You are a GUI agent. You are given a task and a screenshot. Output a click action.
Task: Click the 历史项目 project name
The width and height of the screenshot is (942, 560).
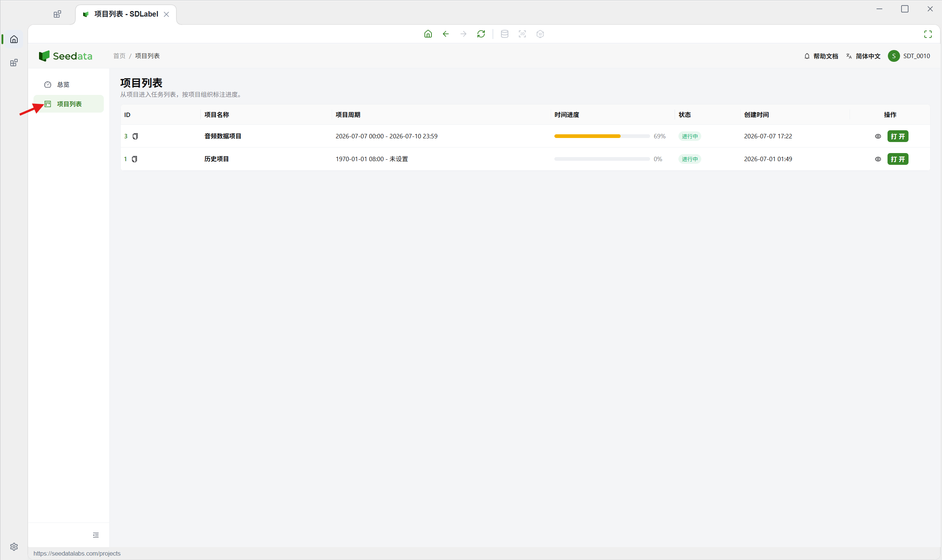[x=217, y=159]
